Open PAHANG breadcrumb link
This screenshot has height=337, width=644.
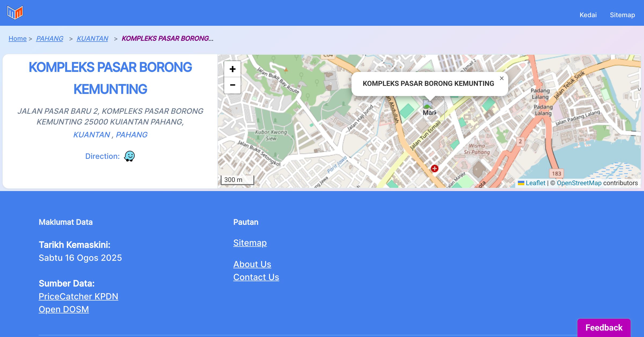pos(50,39)
